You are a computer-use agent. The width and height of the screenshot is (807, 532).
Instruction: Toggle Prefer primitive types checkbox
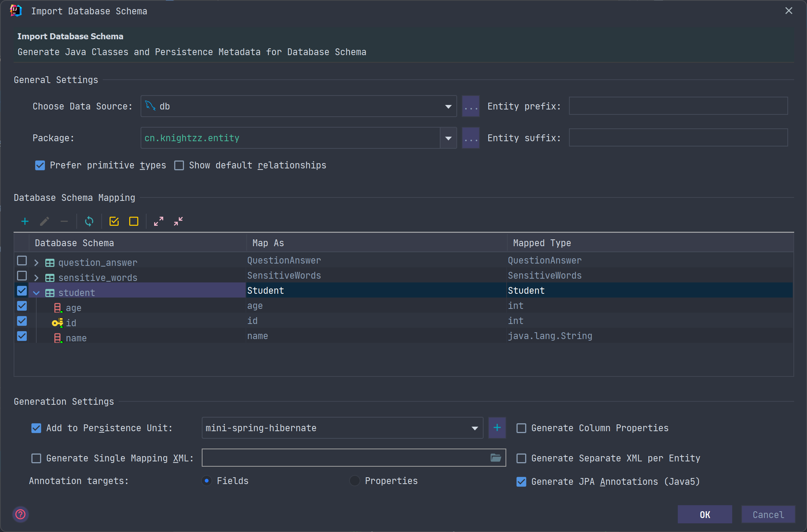click(40, 165)
